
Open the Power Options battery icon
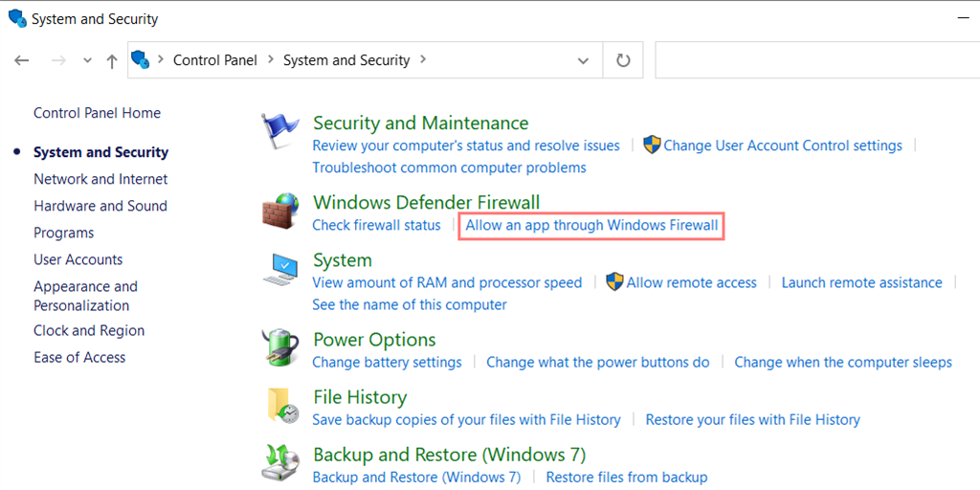[x=280, y=348]
